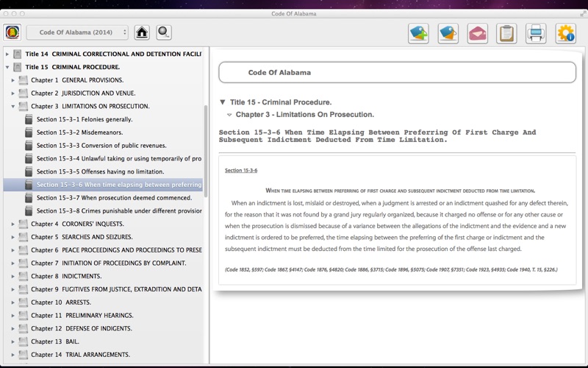The image size is (588, 368).
Task: Click the Chapter 14 book icon
Action: 24,355
